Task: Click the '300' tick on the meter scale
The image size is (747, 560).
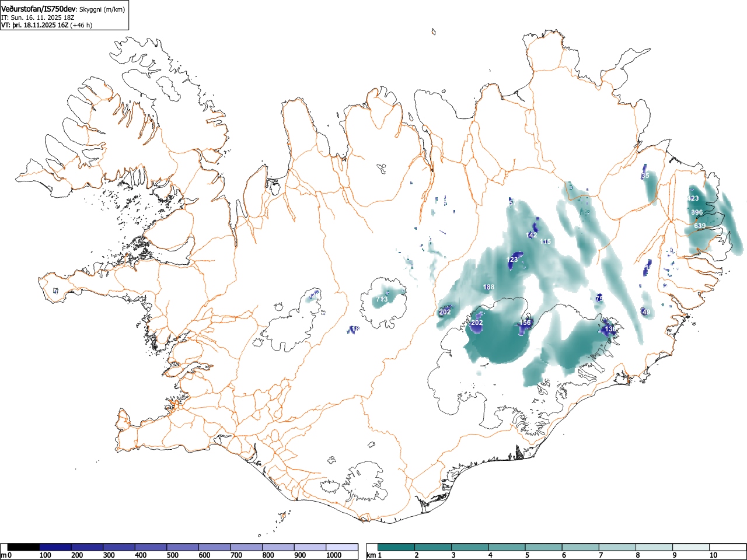Action: (109, 555)
